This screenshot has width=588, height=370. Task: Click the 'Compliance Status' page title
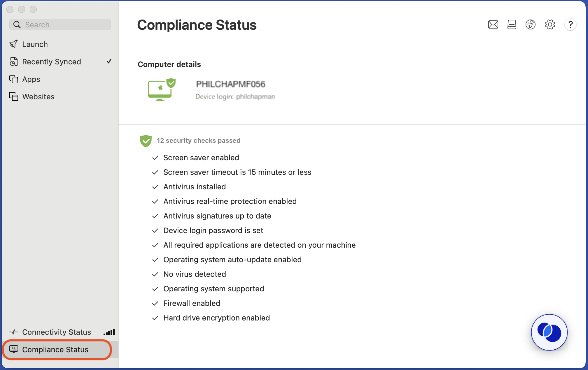[x=197, y=25]
